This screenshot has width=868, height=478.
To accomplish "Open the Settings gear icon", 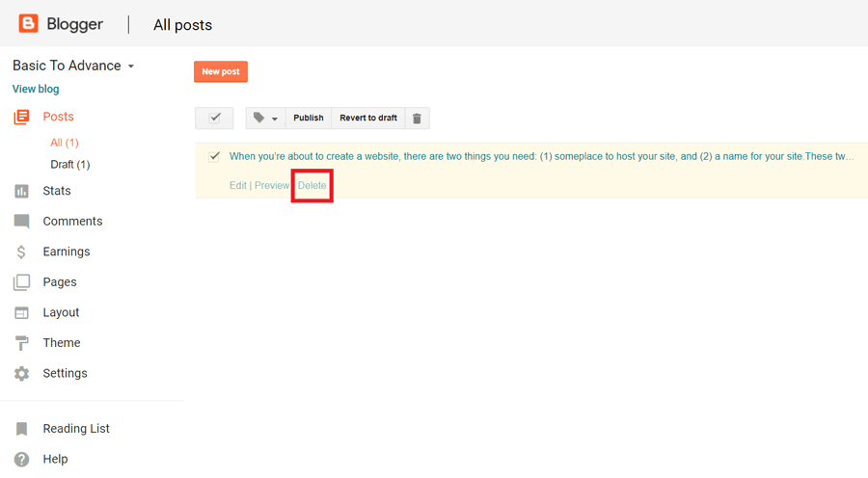I will 21,373.
